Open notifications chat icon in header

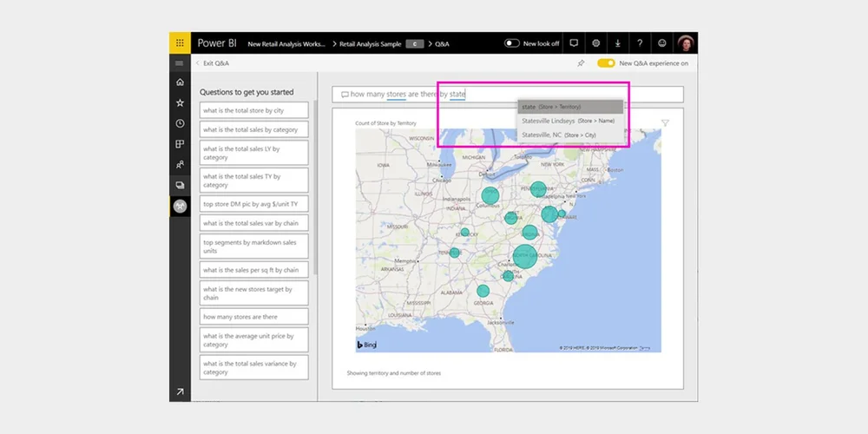tap(574, 43)
